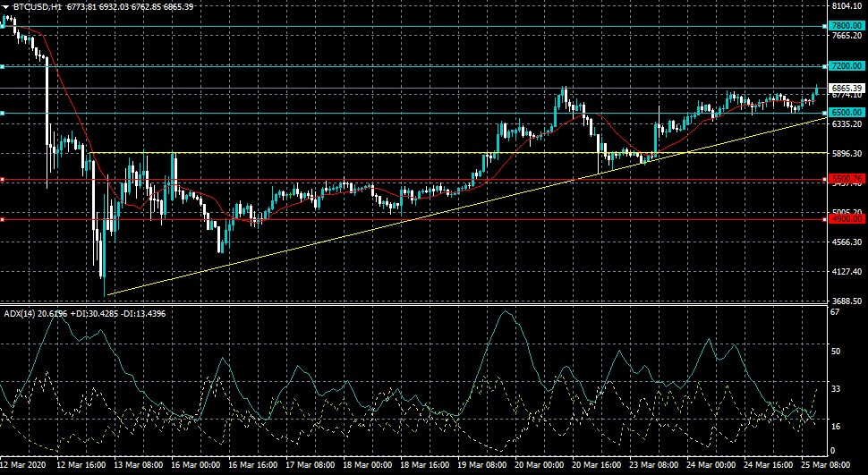Click the ADX scale value 67
The width and height of the screenshot is (868, 475).
(836, 312)
